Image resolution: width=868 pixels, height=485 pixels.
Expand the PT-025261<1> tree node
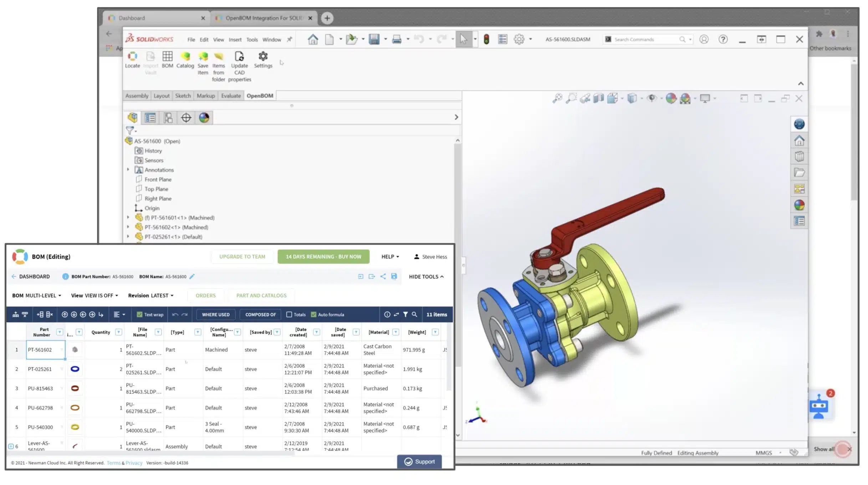[128, 236]
